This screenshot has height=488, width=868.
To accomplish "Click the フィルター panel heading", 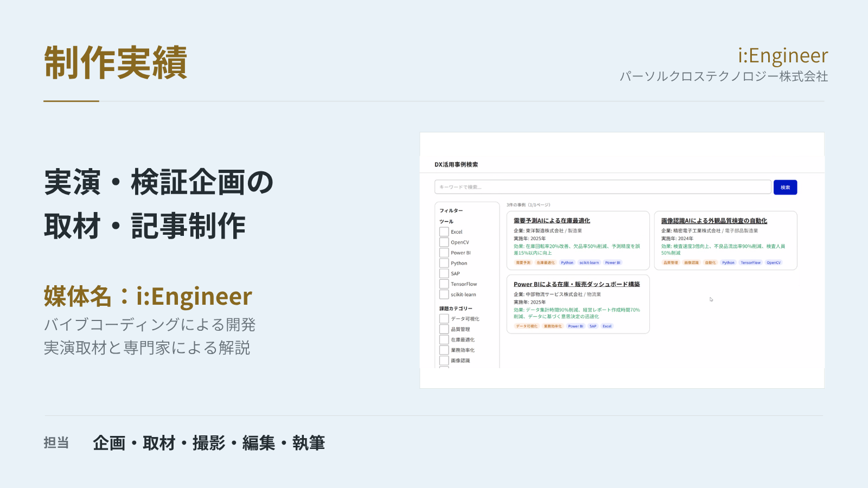I will 451,210.
